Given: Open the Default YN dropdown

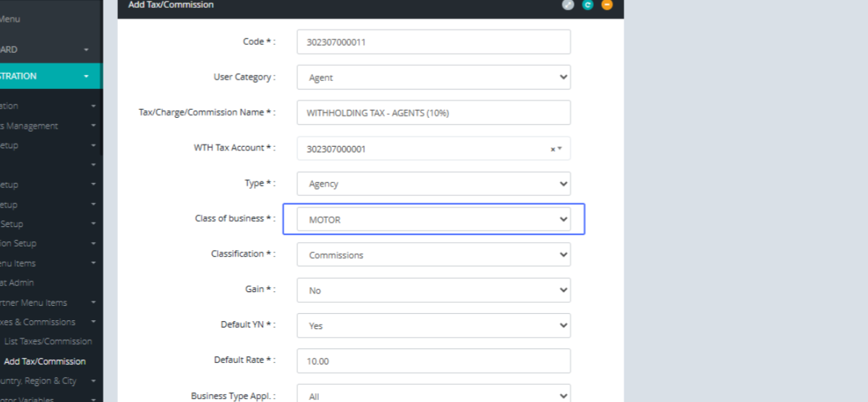Looking at the screenshot, I should pyautogui.click(x=433, y=325).
